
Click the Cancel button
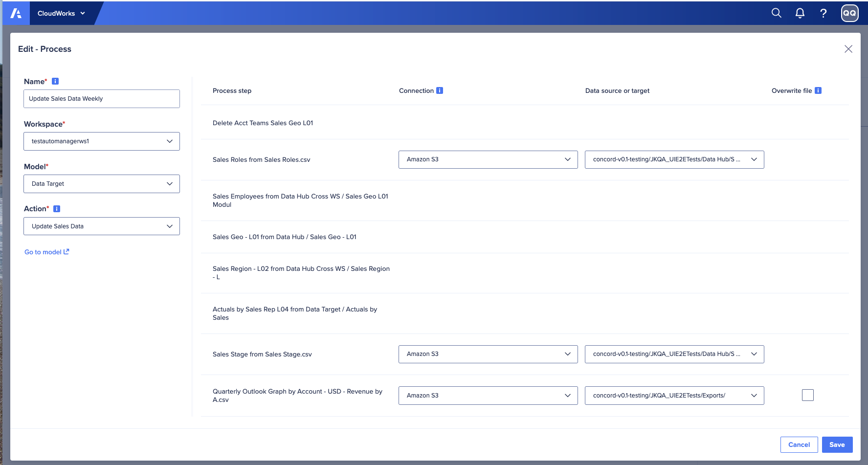[799, 444]
